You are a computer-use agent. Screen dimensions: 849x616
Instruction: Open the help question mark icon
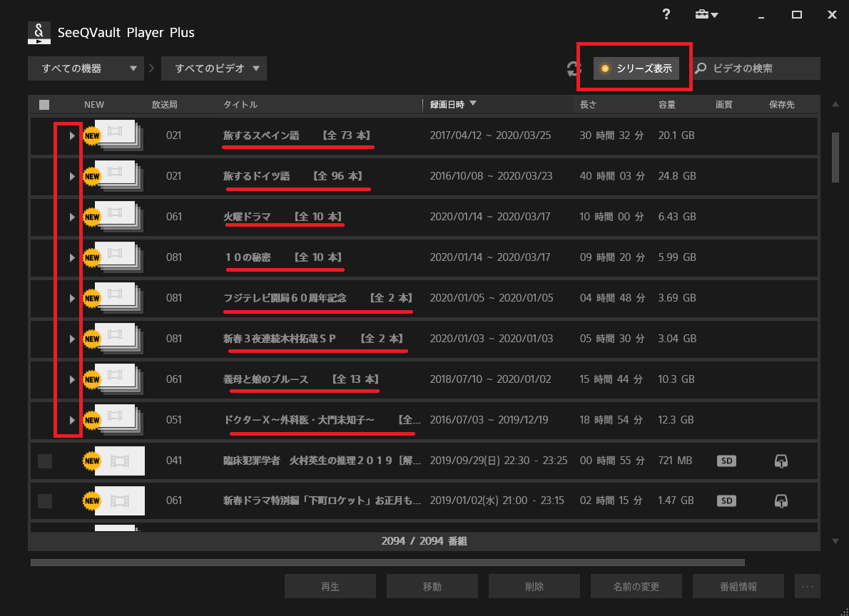click(x=666, y=14)
